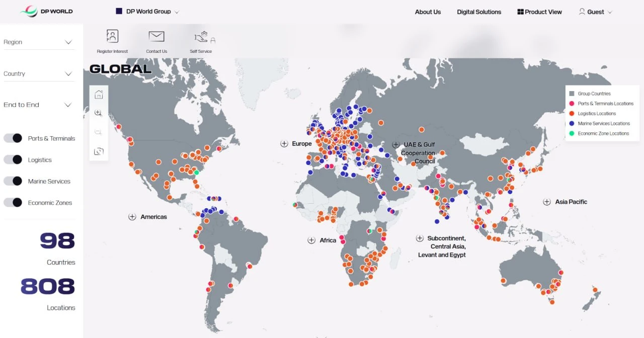Open the Country dropdown
Screen dimensions: 644x338
[39, 73]
